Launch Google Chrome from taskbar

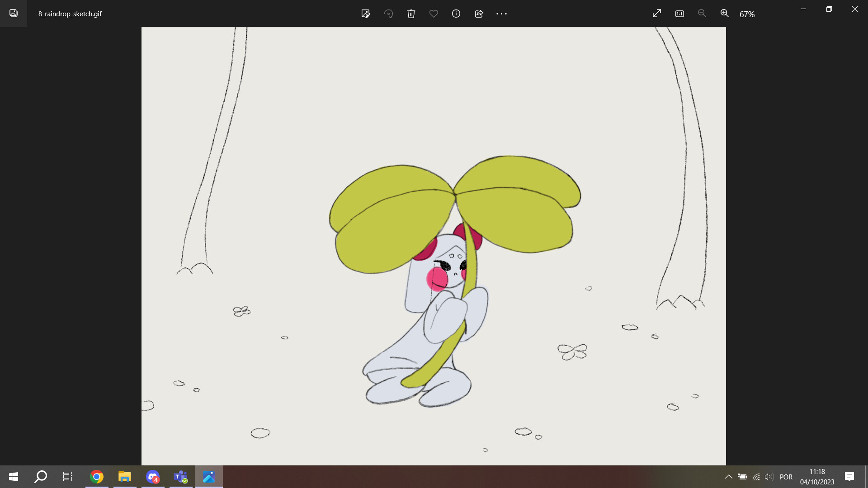pyautogui.click(x=97, y=477)
